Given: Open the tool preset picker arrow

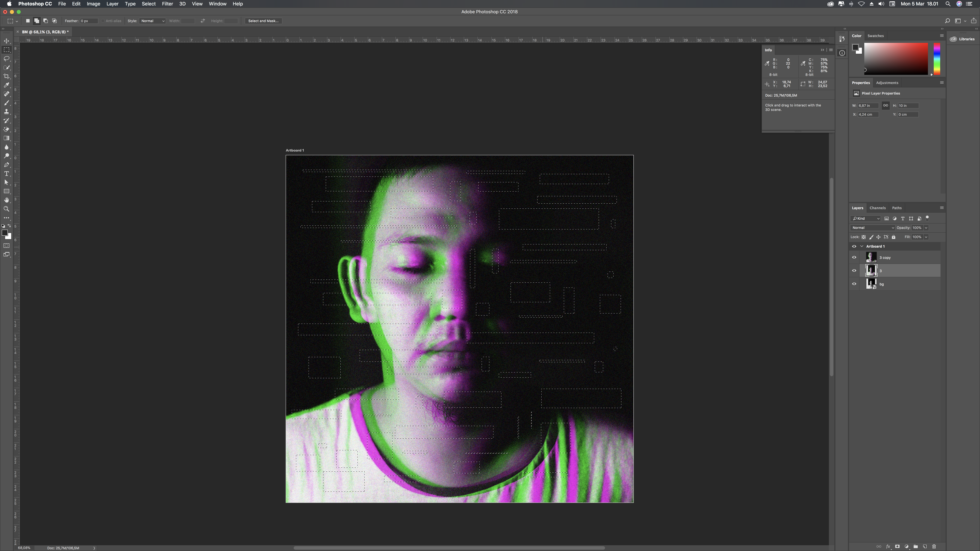Looking at the screenshot, I should point(17,21).
